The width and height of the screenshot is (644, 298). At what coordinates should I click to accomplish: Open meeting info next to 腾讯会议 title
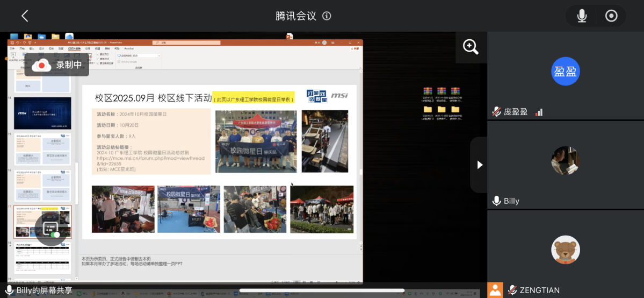(327, 16)
